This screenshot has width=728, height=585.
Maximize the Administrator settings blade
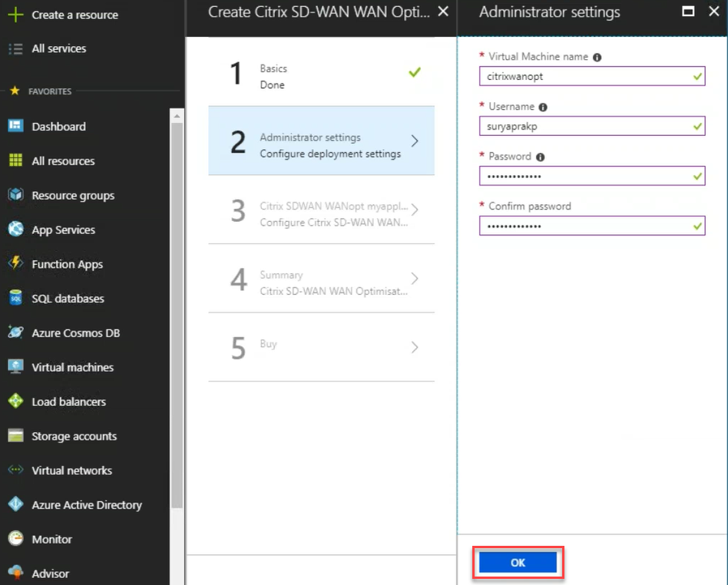(688, 12)
